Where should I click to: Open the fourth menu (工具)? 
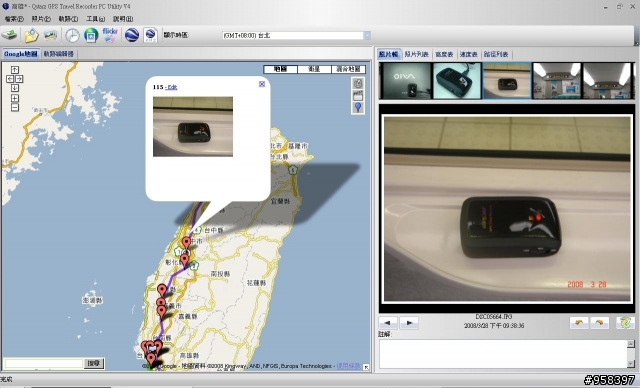click(95, 19)
